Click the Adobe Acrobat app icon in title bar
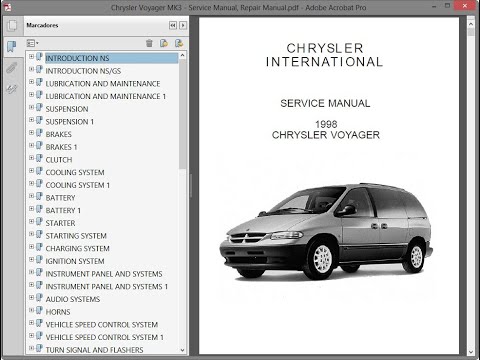 coord(7,7)
